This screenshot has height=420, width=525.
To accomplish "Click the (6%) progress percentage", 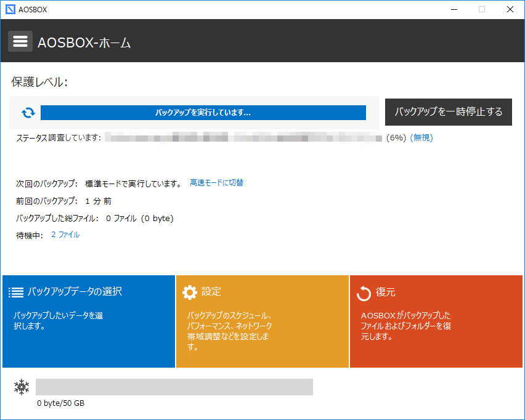I will click(x=396, y=137).
